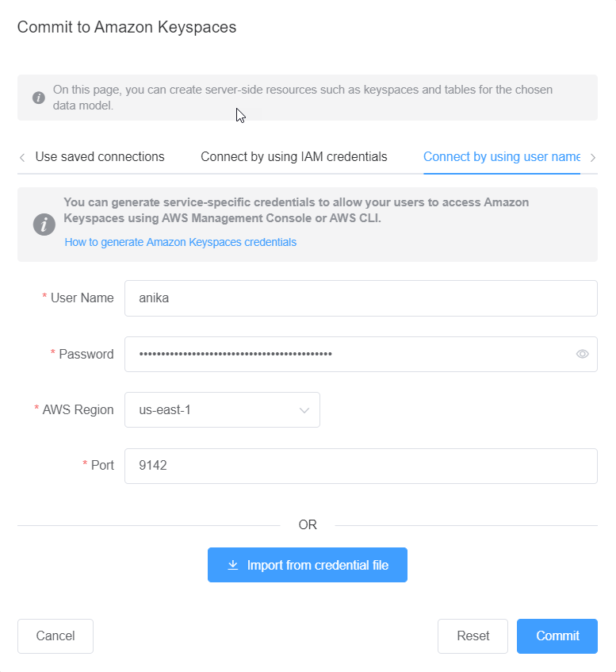Click the Commit button
Image resolution: width=616 pixels, height=672 pixels.
pyautogui.click(x=557, y=636)
